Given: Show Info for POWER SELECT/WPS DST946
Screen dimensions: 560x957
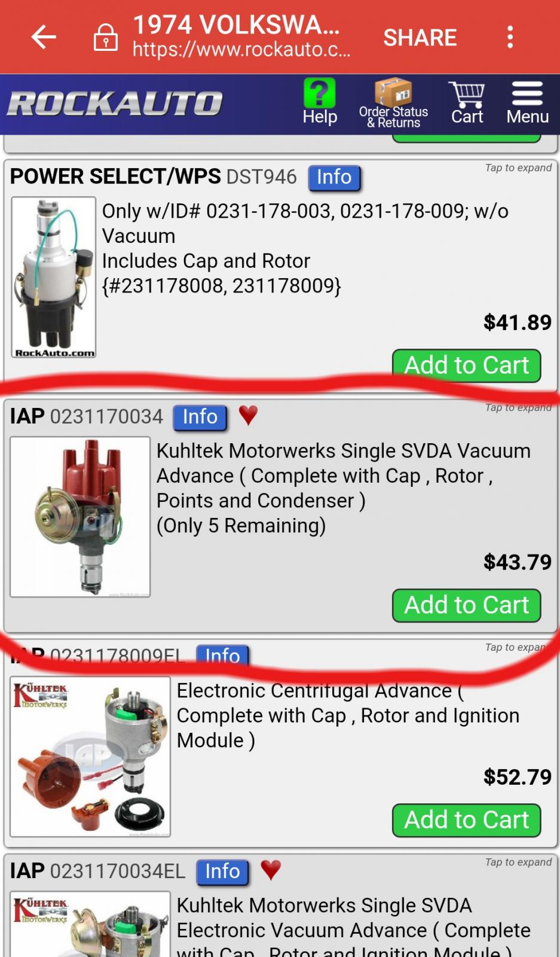Looking at the screenshot, I should point(334,178).
